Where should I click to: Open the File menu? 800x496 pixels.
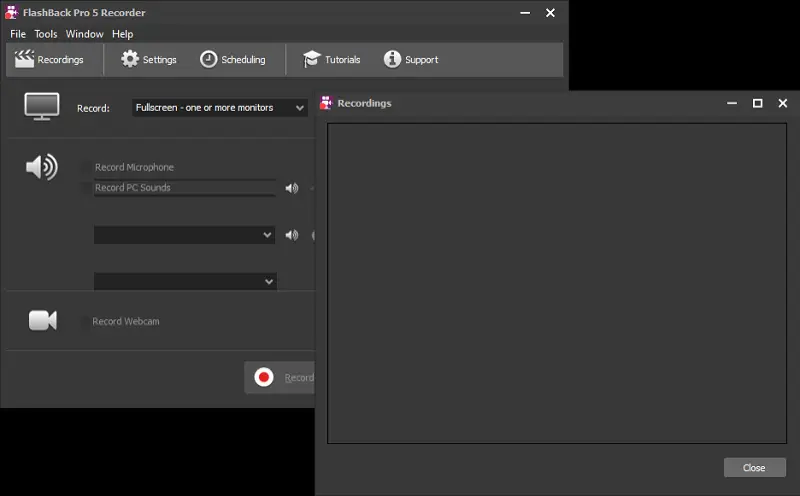click(18, 34)
